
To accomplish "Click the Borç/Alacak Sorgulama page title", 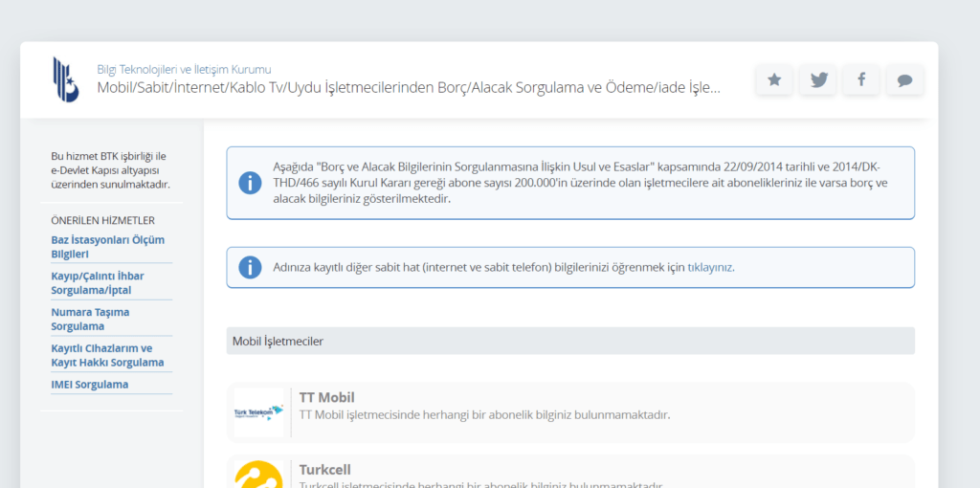I will [x=408, y=88].
